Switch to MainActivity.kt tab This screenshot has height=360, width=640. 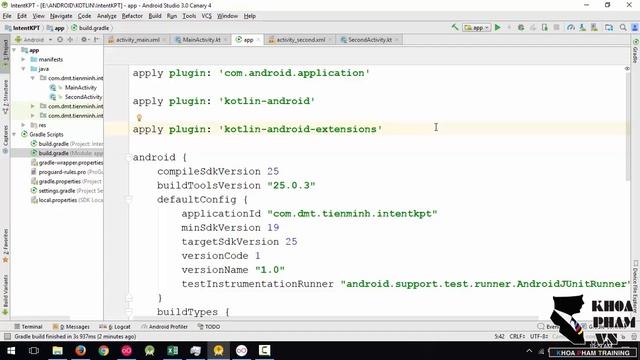pyautogui.click(x=201, y=40)
